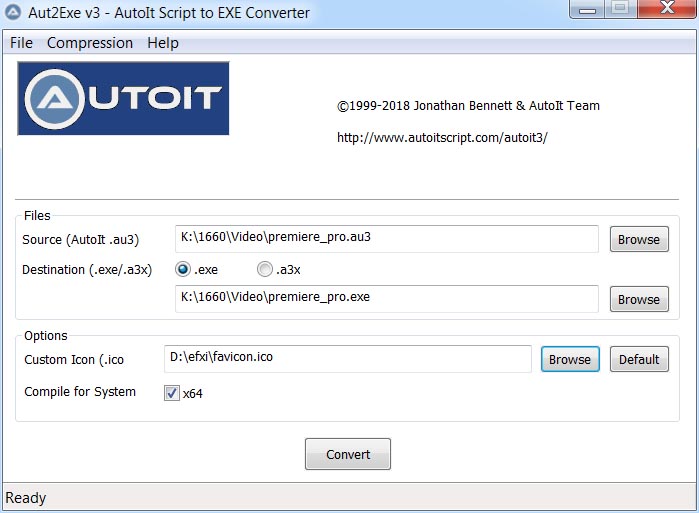Screen dimensions: 699x513
Task: Browse for the source .au3 file
Action: point(639,239)
